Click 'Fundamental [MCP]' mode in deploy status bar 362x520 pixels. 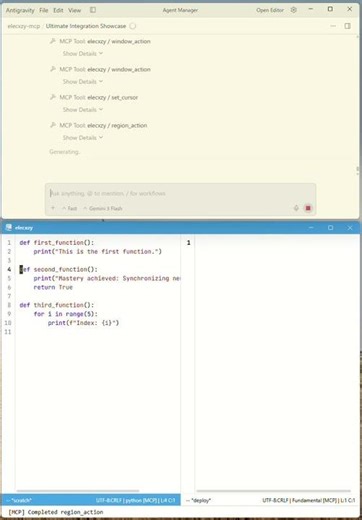(314, 500)
